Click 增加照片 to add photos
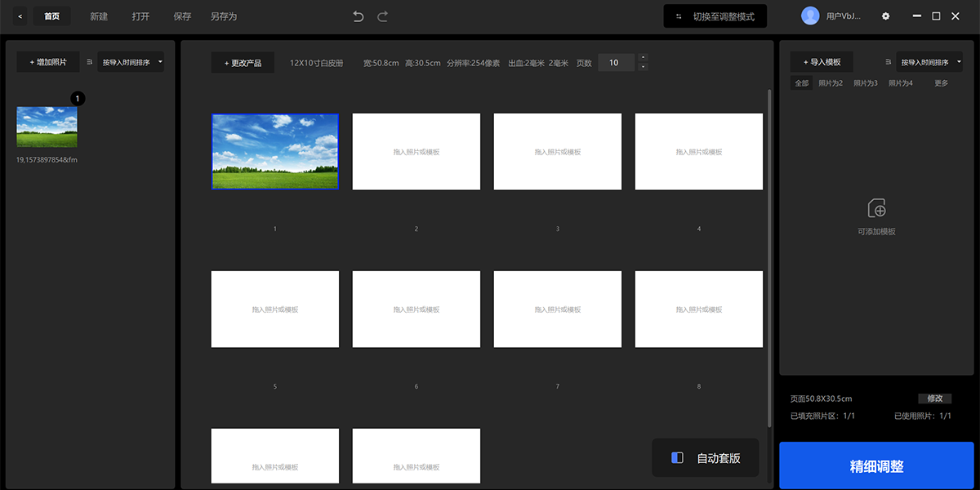This screenshot has height=490, width=980. click(x=48, y=62)
